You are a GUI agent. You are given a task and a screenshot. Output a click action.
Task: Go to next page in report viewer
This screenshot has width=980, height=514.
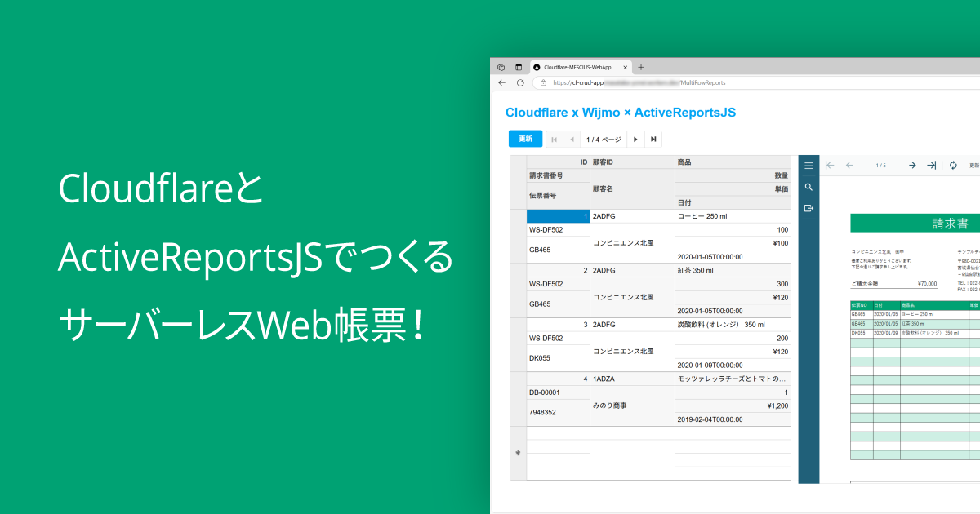tap(913, 166)
